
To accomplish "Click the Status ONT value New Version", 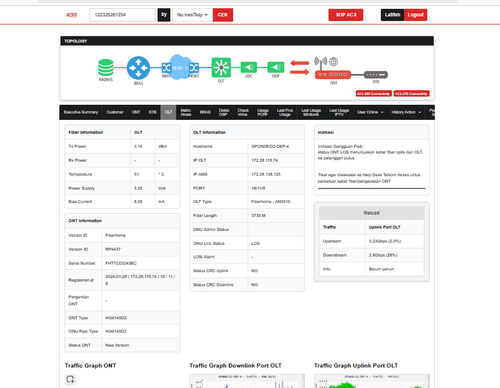I will tap(117, 345).
